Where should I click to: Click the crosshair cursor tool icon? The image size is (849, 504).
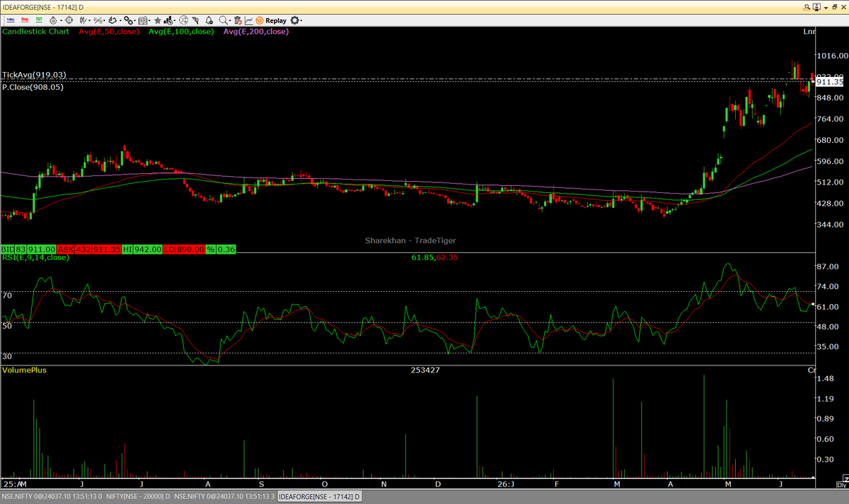pos(69,20)
